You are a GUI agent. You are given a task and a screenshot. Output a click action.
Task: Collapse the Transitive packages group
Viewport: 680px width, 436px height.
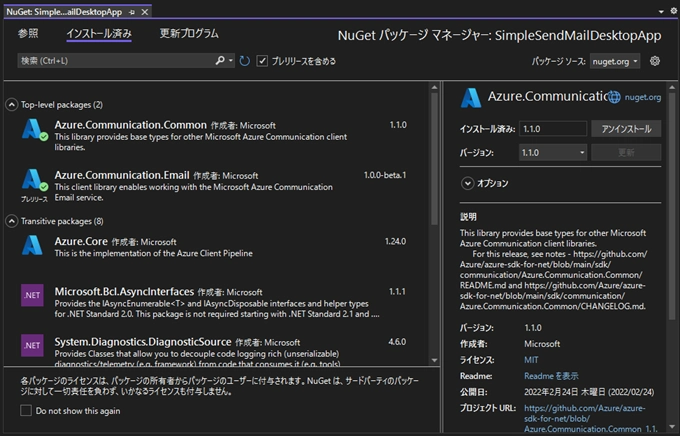tap(12, 221)
